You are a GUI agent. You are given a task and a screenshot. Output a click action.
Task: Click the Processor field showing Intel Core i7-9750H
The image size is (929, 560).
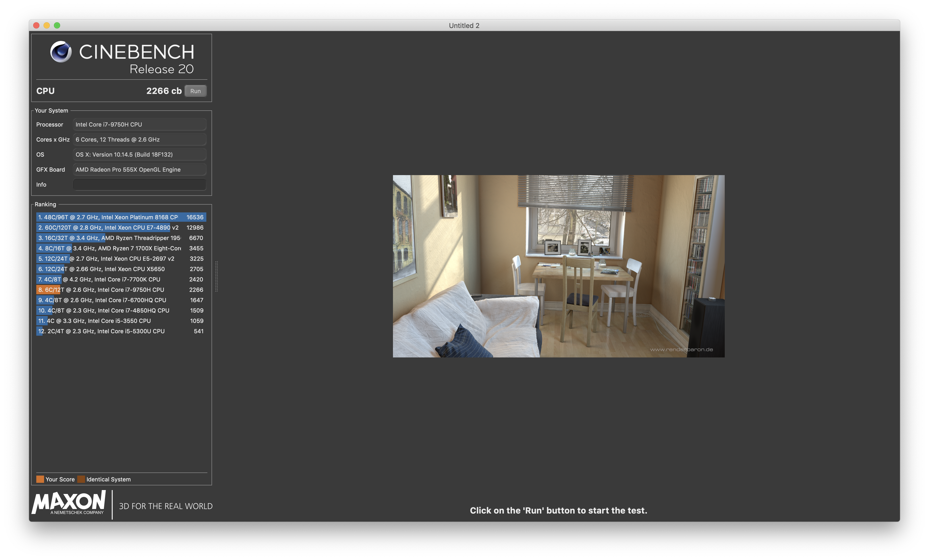coord(139,124)
